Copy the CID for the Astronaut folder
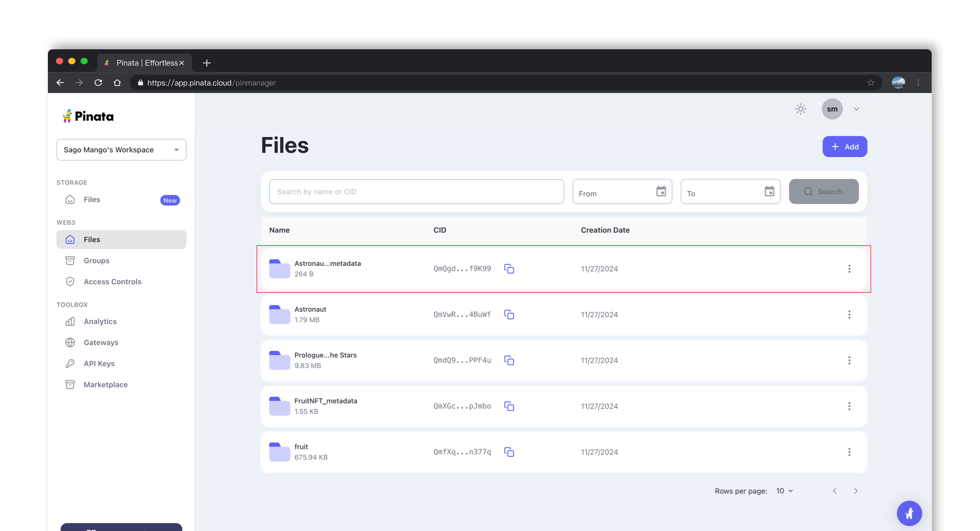Image resolution: width=980 pixels, height=531 pixels. pos(509,315)
